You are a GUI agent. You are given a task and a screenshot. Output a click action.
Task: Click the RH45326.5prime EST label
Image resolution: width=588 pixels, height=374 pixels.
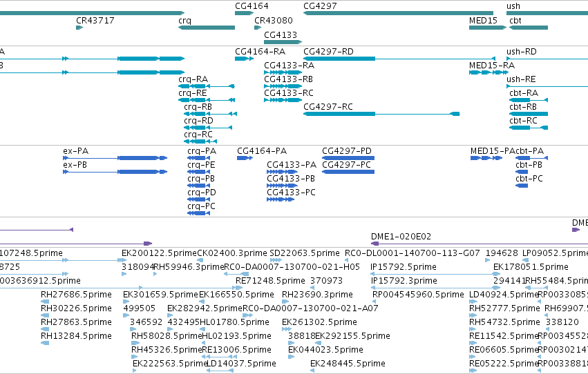click(167, 350)
